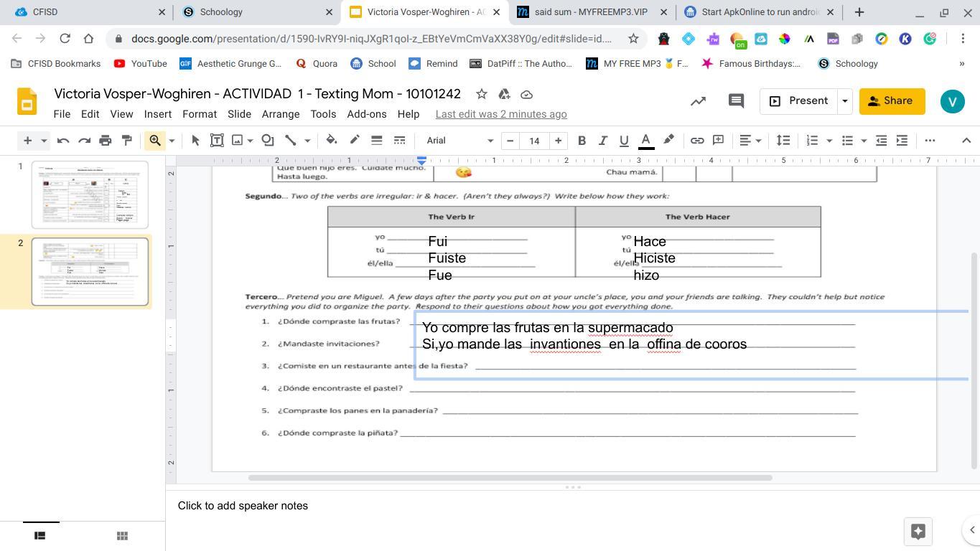Select slide 1 thumbnail

90,194
